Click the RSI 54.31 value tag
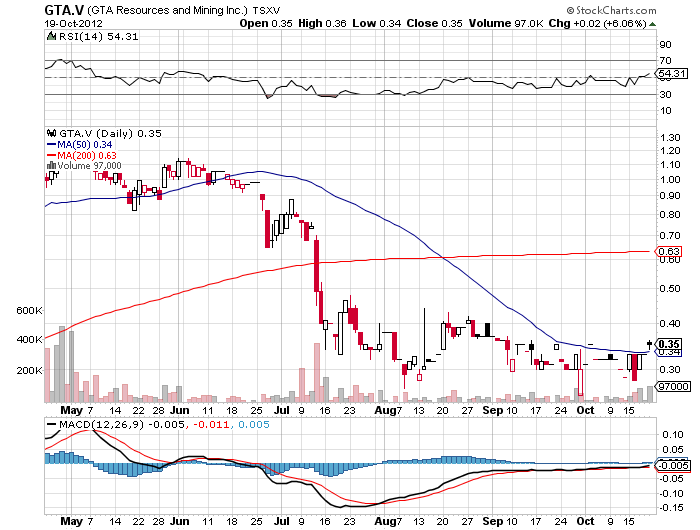The image size is (700, 530). 671,73
